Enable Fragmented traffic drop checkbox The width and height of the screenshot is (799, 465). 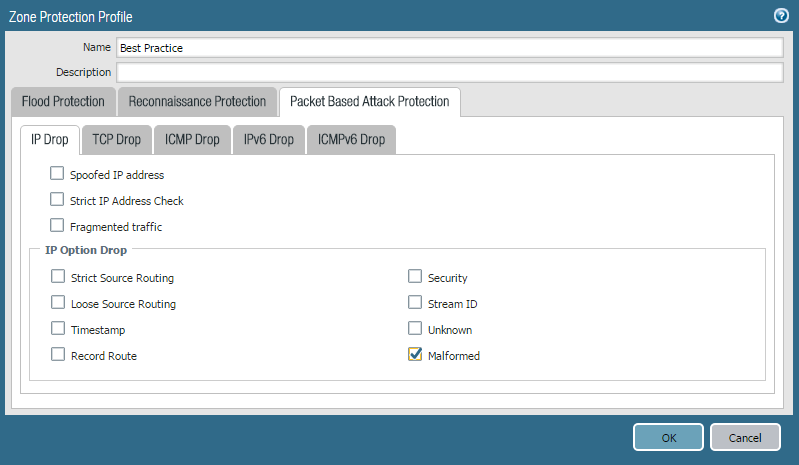[x=57, y=226]
